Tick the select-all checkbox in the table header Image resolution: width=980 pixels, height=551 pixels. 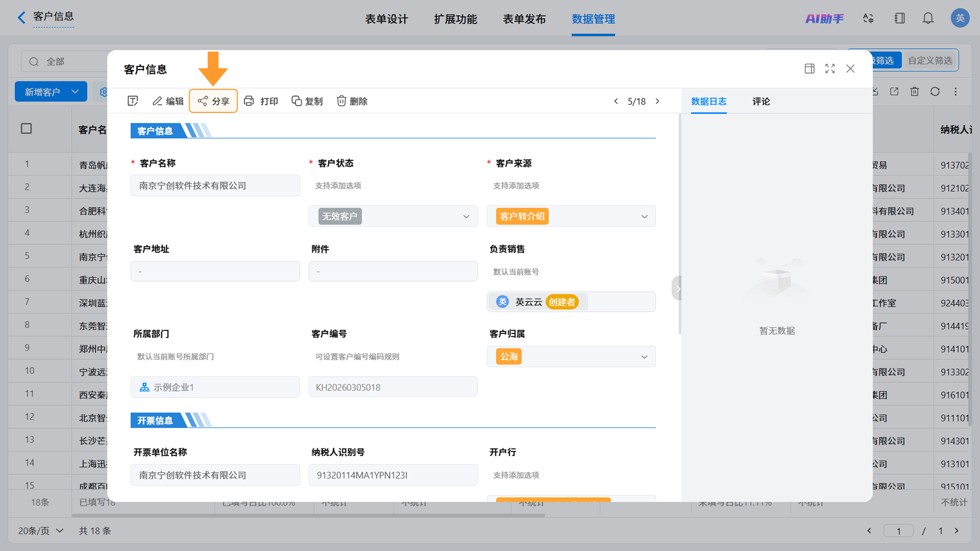point(26,129)
